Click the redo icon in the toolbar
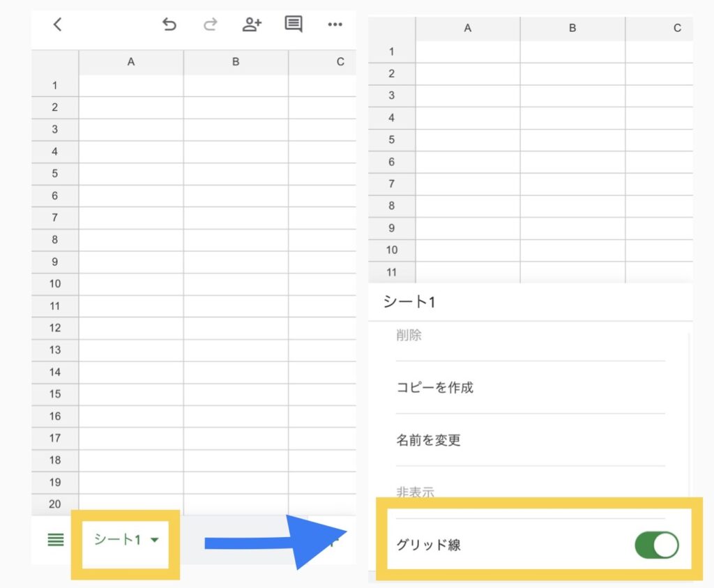Screen dimensions: 714x588 [x=210, y=24]
